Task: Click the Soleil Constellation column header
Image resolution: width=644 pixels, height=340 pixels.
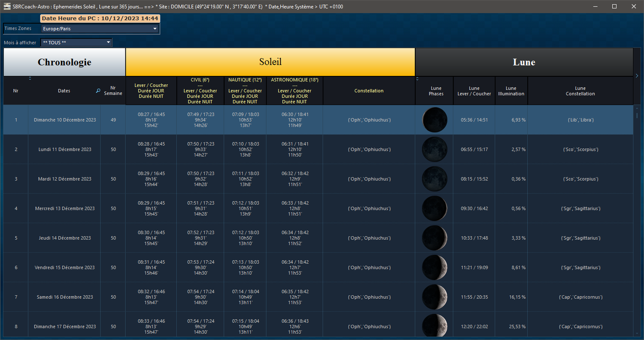Action: [x=369, y=91]
